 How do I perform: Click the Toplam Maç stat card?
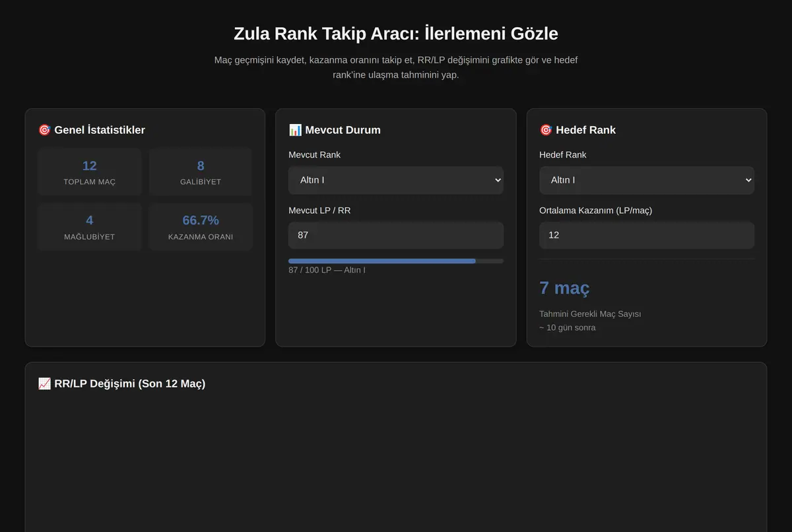click(x=90, y=172)
